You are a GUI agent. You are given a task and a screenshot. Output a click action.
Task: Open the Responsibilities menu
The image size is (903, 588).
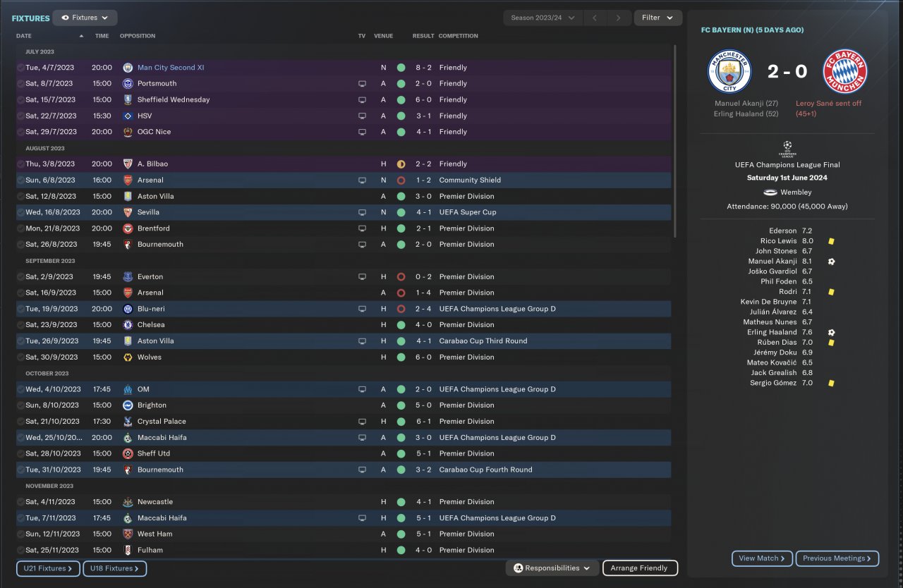[x=552, y=568]
